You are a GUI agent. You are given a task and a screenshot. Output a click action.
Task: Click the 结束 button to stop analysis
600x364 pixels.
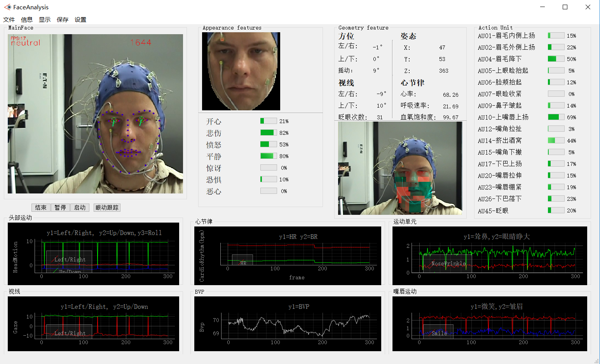click(41, 207)
